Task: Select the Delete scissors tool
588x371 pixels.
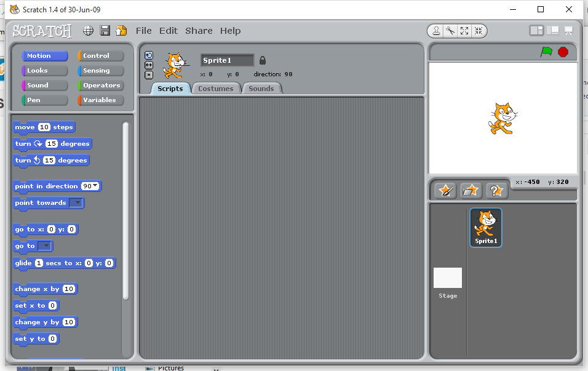Action: 450,31
